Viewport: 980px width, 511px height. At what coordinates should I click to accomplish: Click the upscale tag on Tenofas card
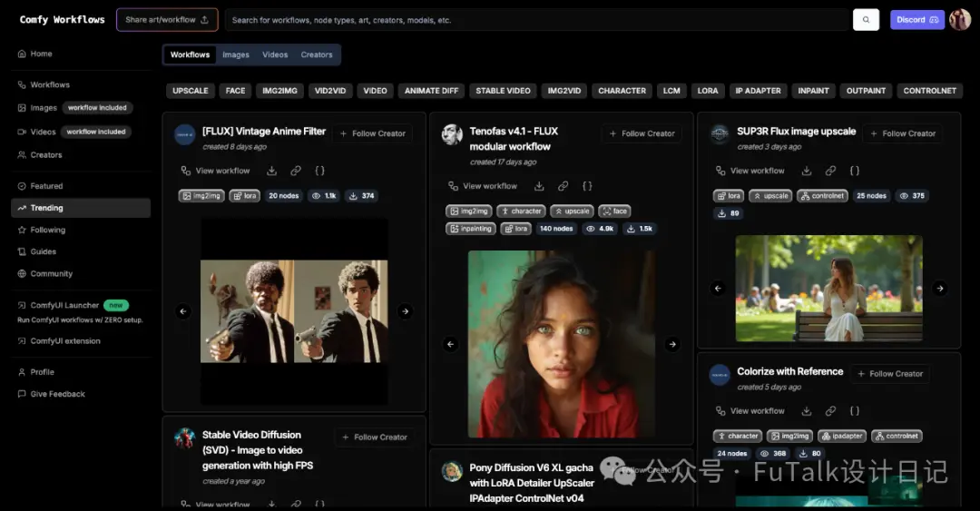click(x=572, y=211)
